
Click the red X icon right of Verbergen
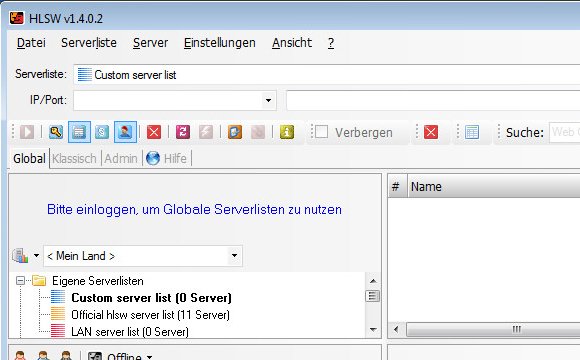pos(431,132)
